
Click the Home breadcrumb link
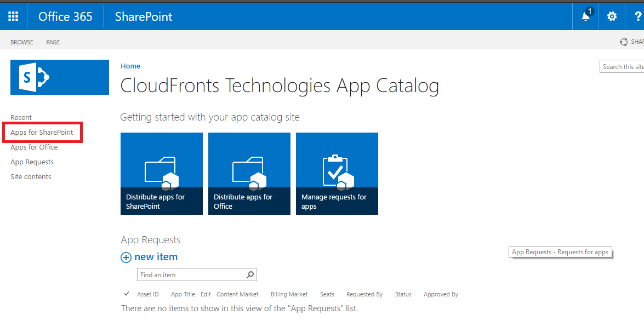130,66
